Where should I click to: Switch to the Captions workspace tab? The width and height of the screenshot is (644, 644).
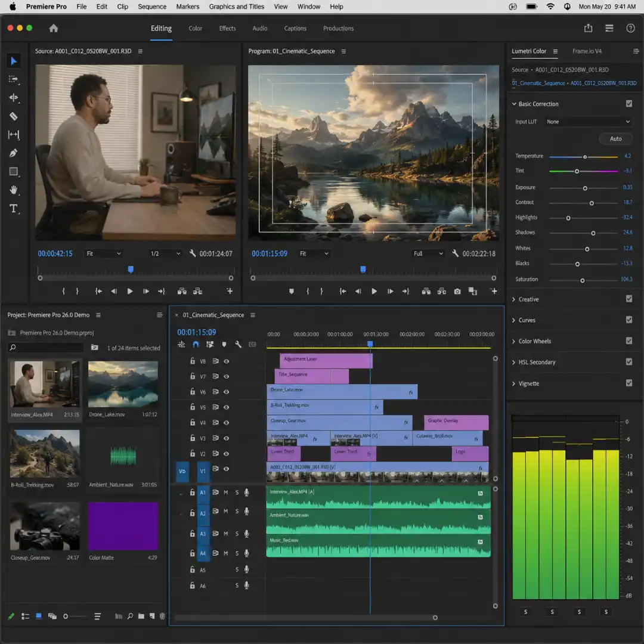[295, 29]
